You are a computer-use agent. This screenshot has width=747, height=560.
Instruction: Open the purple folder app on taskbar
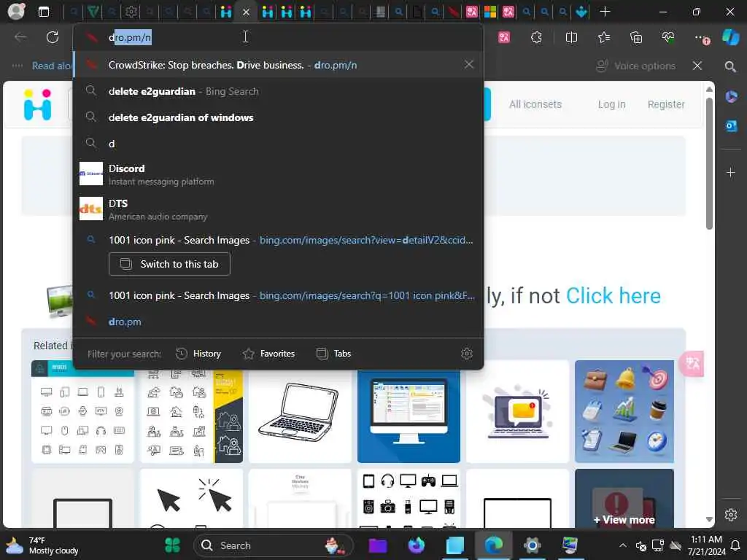pos(378,545)
